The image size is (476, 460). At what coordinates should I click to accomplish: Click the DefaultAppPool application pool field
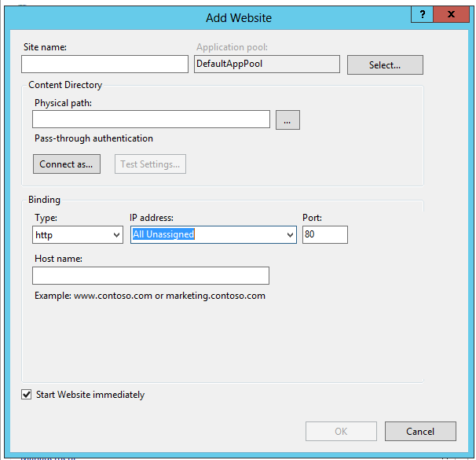[266, 64]
